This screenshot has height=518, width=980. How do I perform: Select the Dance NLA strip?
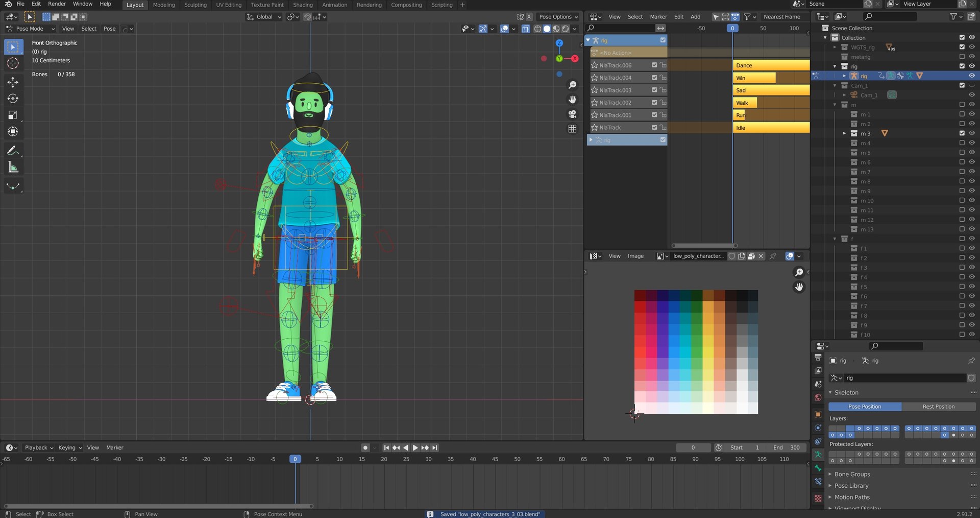pos(771,65)
